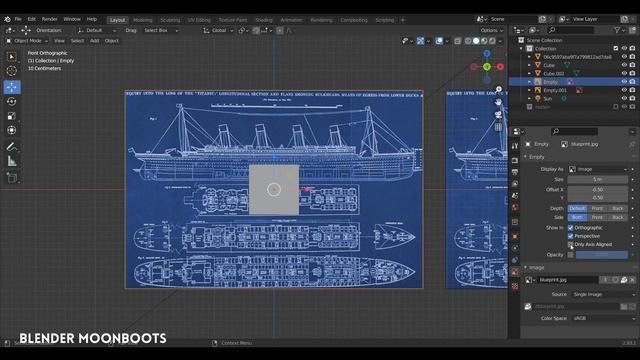The height and width of the screenshot is (360, 640).
Task: Select the Annotate tool
Action: point(11,147)
